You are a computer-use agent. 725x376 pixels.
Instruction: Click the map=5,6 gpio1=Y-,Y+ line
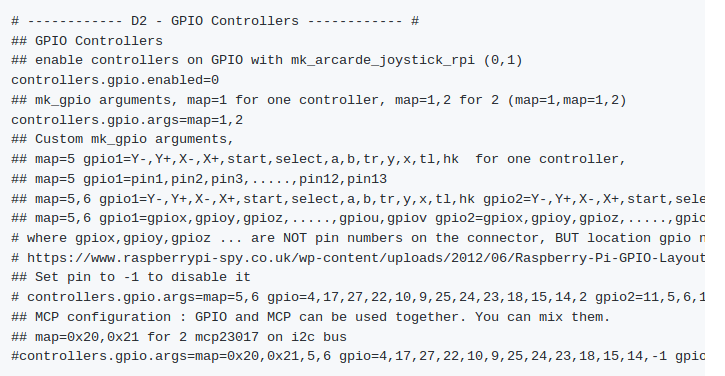tap(358, 199)
